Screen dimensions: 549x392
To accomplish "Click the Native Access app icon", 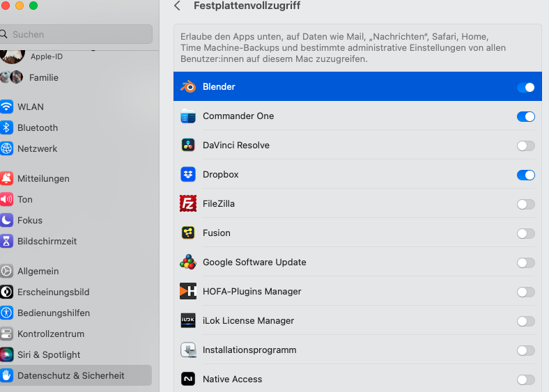I will [x=188, y=379].
